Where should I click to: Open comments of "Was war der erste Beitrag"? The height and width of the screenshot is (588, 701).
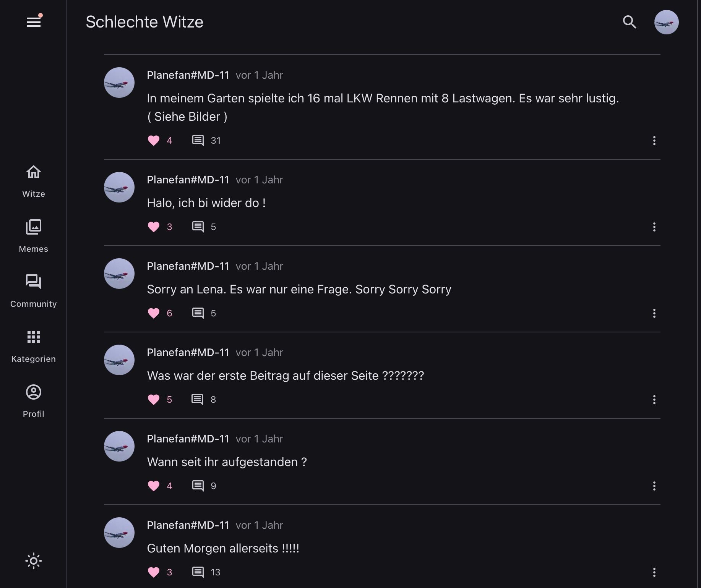(197, 400)
